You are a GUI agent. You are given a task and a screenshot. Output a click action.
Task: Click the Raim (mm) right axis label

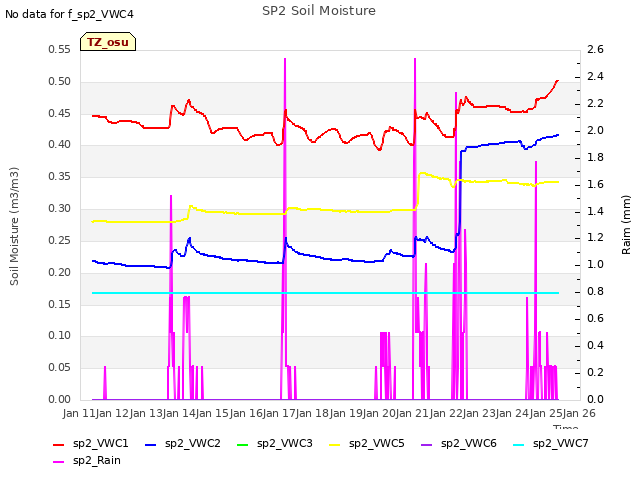tap(626, 225)
